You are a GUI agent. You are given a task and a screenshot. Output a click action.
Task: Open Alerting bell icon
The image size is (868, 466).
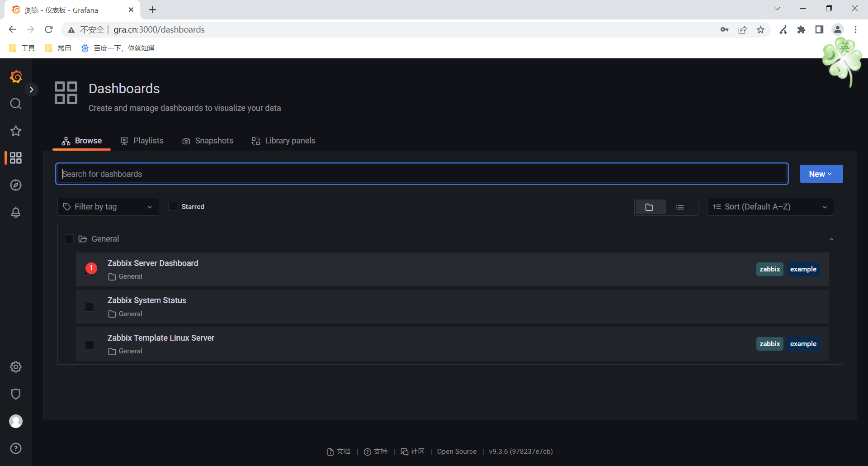(16, 212)
